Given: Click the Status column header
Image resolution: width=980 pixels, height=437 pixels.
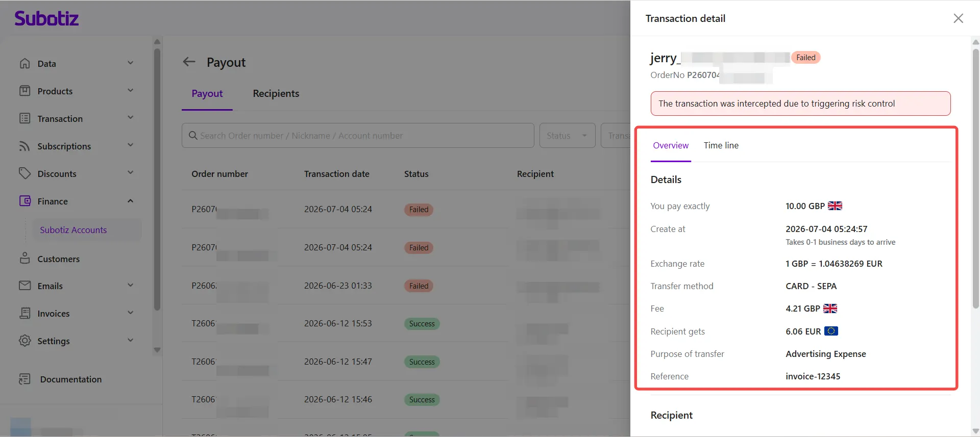Looking at the screenshot, I should (416, 174).
